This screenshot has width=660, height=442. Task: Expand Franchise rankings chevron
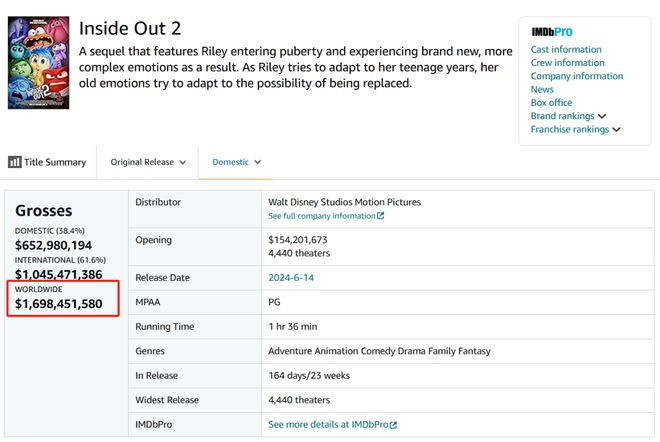(616, 129)
